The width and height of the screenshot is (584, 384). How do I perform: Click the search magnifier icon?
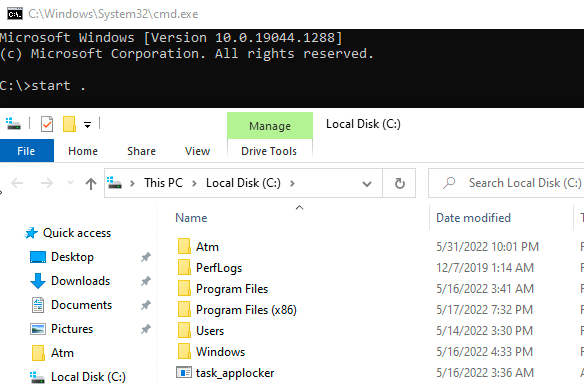449,183
